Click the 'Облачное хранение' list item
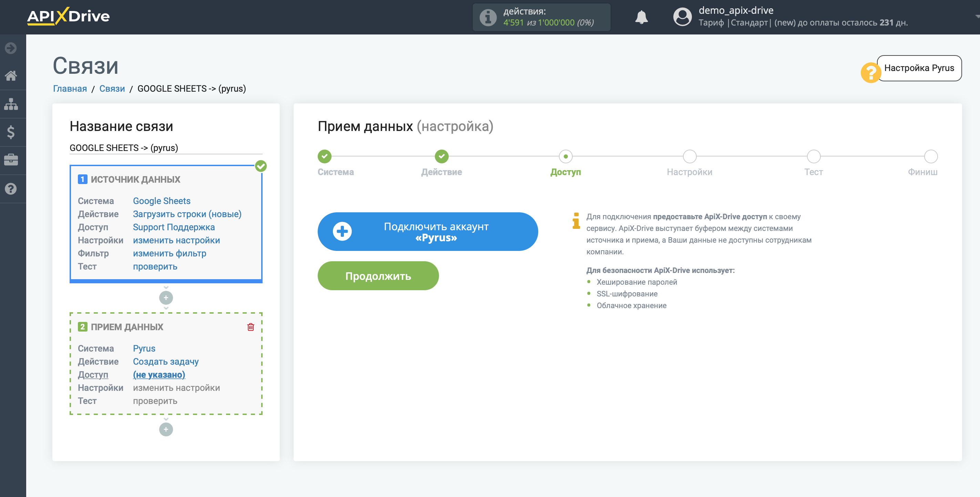Viewport: 980px width, 497px height. tap(631, 306)
